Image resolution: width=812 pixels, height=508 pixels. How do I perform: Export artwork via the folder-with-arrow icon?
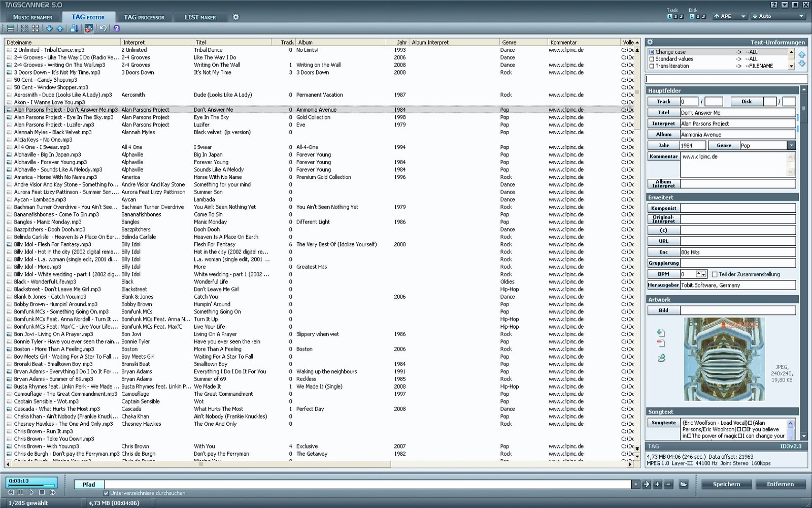tap(661, 357)
